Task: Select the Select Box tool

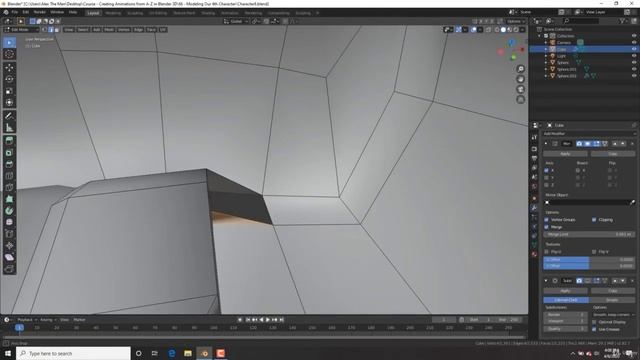Action: point(9,42)
